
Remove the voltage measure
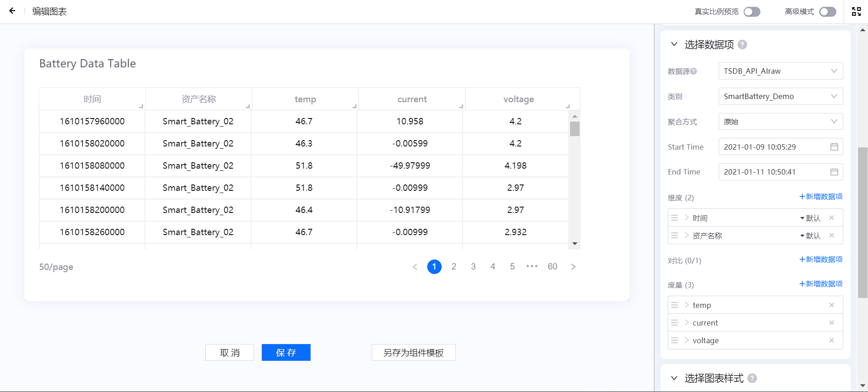coord(831,340)
